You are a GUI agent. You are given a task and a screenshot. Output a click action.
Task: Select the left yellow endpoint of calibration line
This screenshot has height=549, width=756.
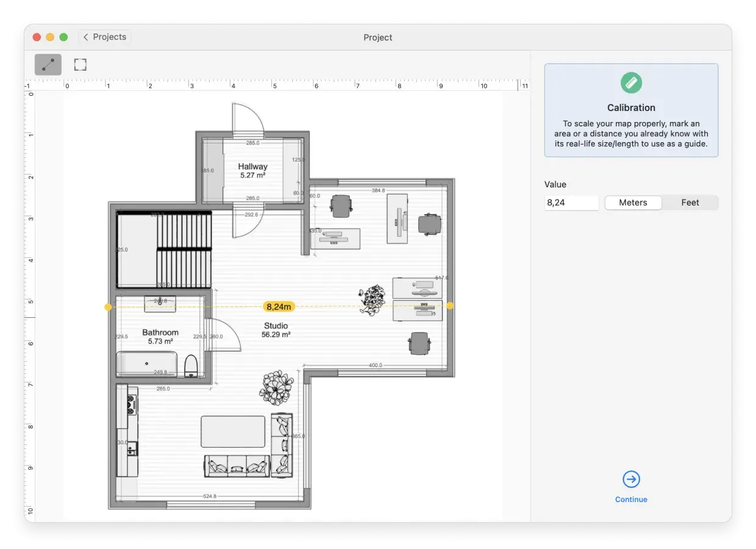[x=108, y=307]
